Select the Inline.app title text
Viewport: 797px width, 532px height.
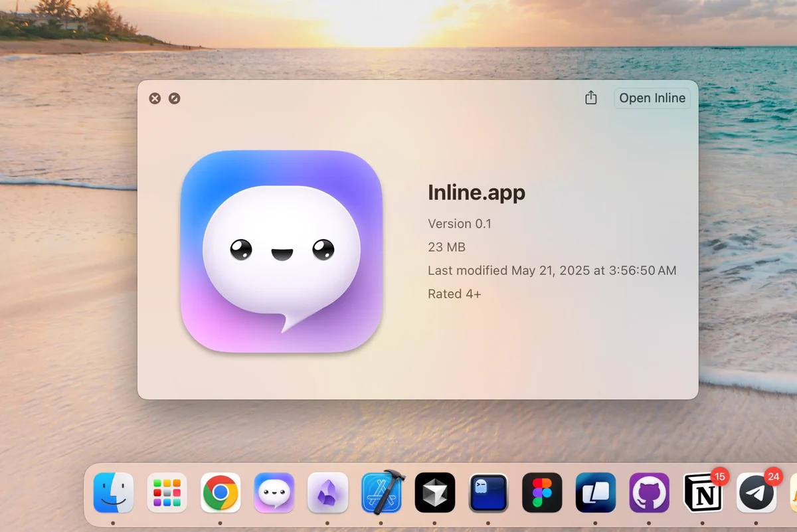476,192
